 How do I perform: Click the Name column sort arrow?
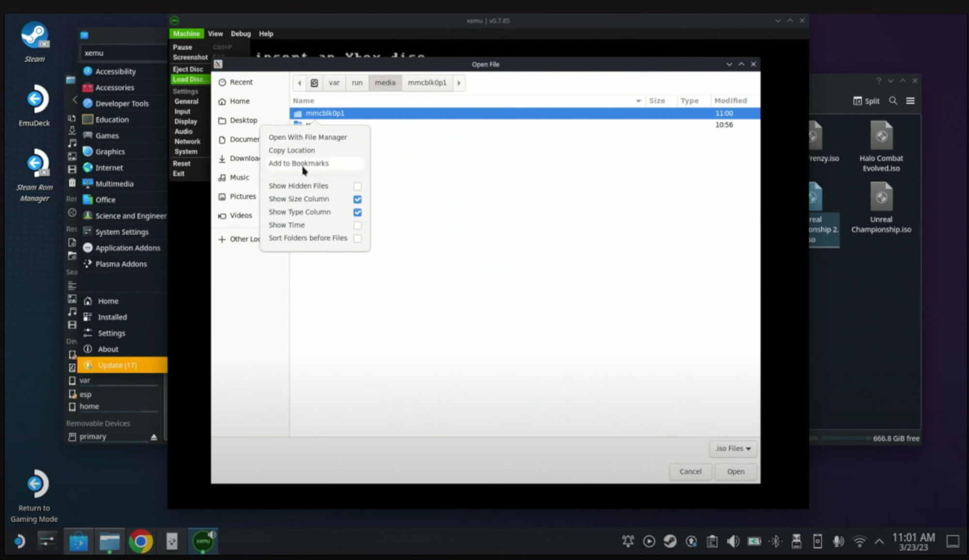(x=638, y=101)
